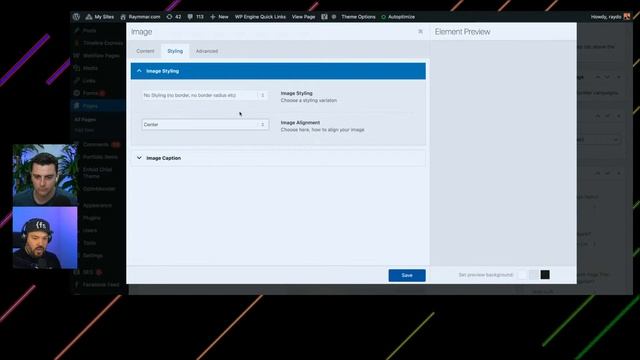Set preview background to grey

(x=533, y=275)
